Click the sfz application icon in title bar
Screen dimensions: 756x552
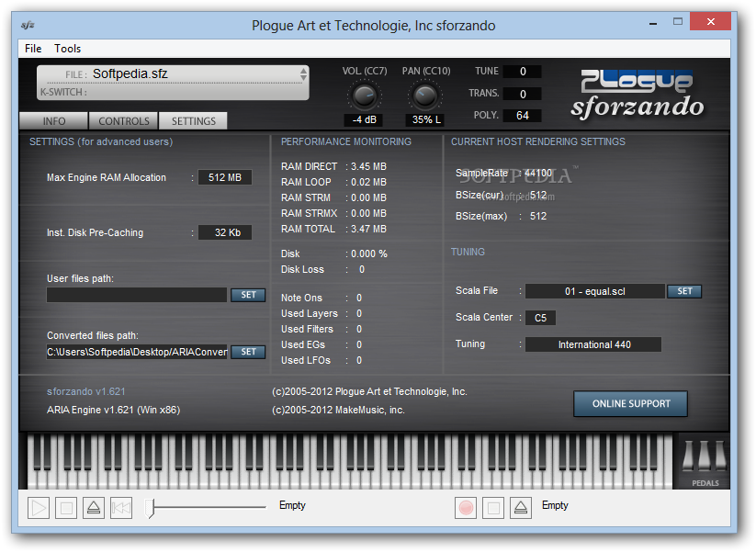28,25
